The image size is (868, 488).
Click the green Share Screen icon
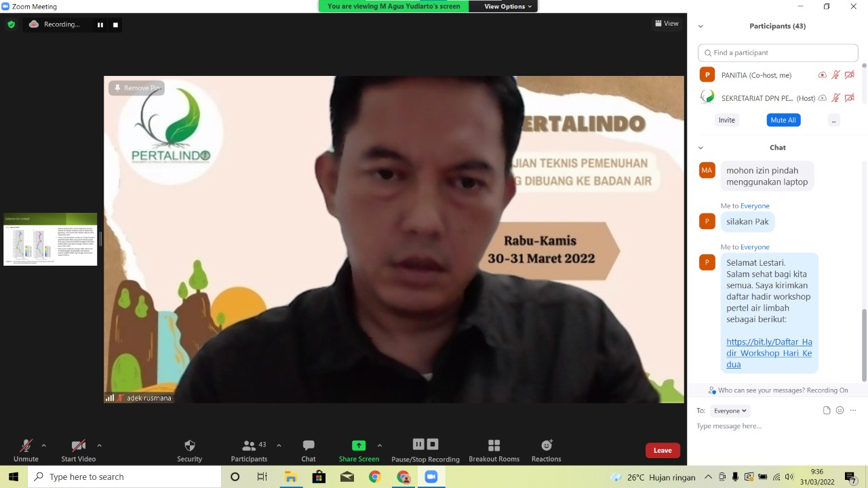(359, 445)
